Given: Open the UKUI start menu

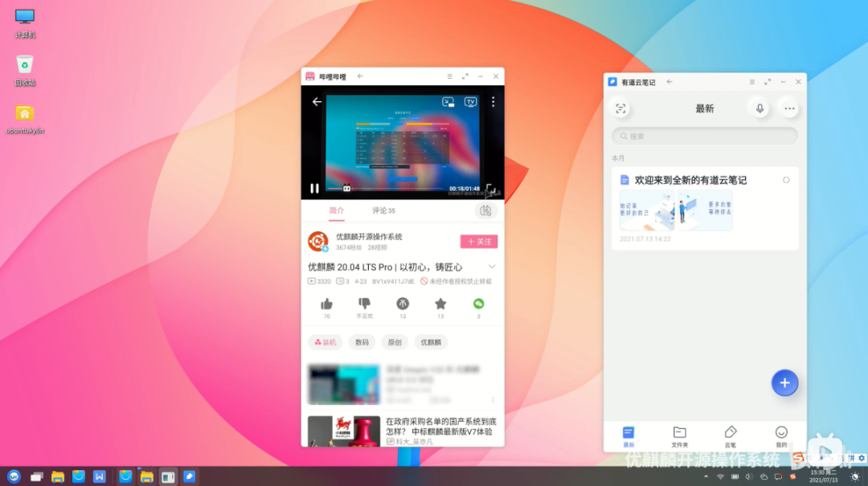Looking at the screenshot, I should 14,476.
